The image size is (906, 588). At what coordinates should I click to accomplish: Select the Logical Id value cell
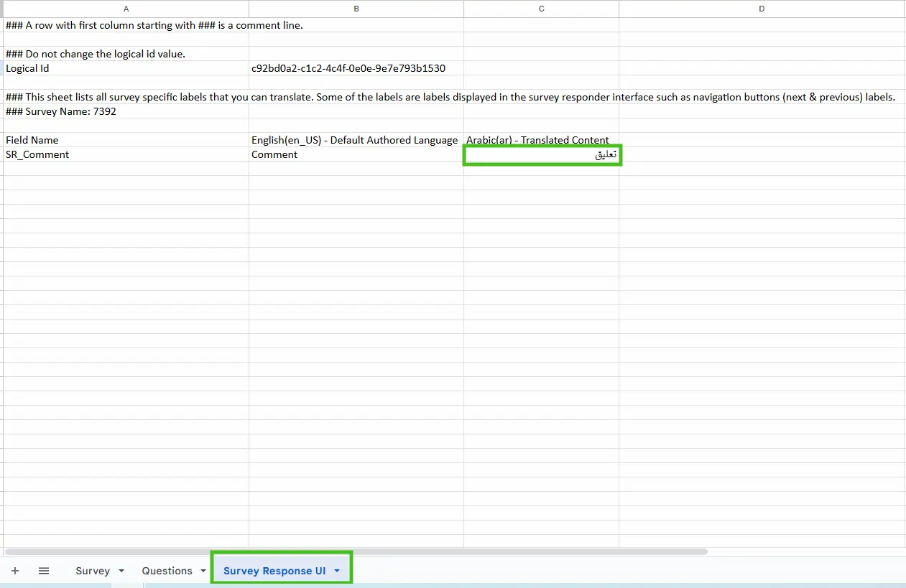click(x=356, y=68)
